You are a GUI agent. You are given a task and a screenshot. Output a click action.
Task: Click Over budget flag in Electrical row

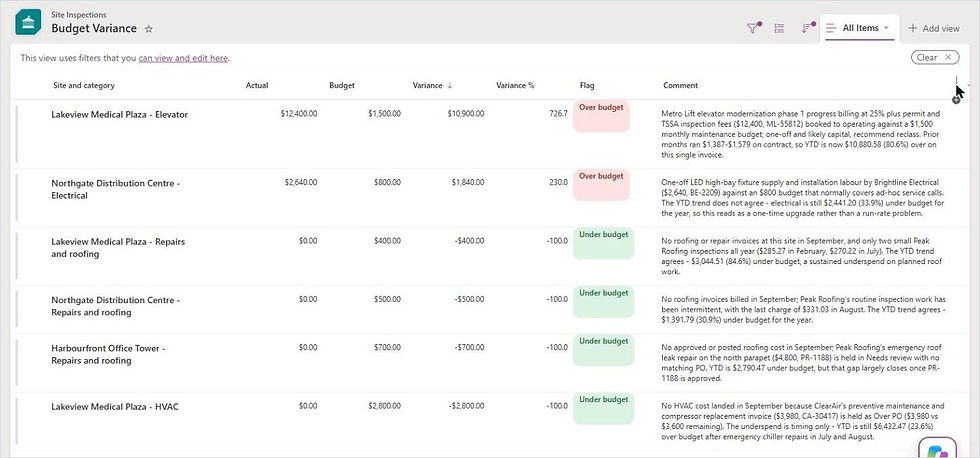[601, 185]
